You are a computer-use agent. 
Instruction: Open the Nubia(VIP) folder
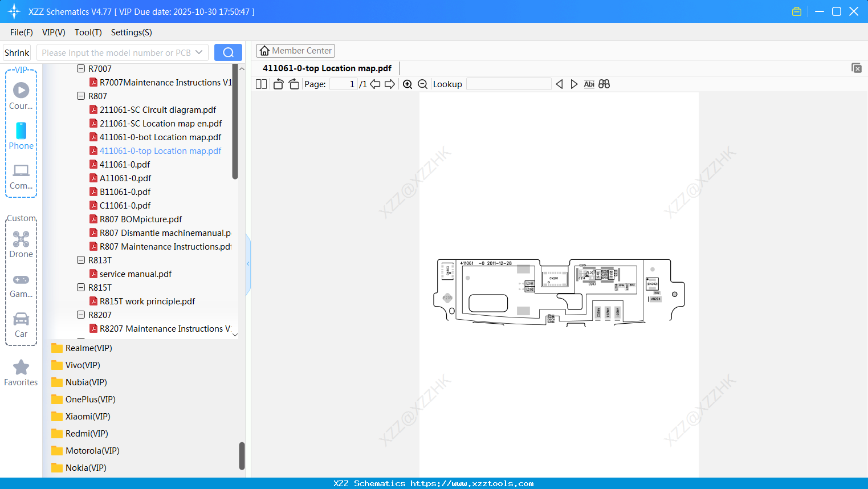(x=79, y=382)
